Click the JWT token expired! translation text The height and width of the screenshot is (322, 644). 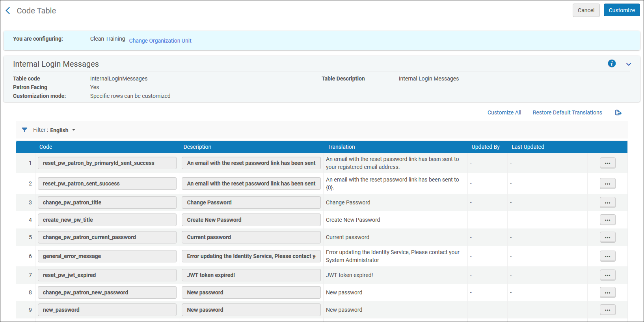(349, 275)
